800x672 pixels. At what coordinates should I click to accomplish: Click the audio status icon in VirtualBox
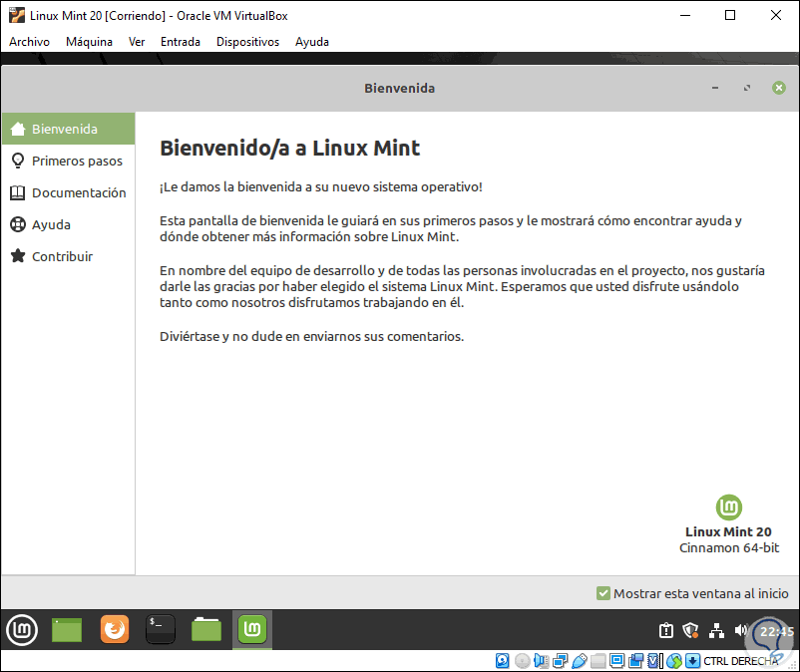tap(541, 661)
